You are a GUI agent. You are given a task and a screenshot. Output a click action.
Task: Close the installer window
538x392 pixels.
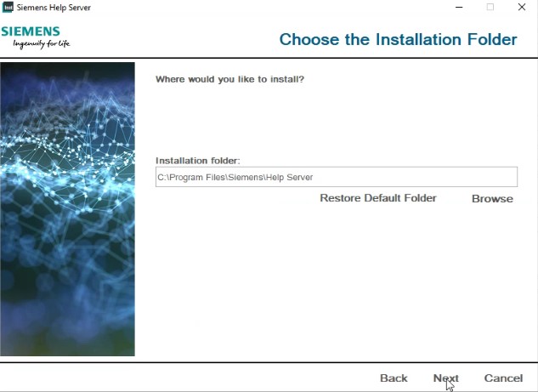click(522, 7)
